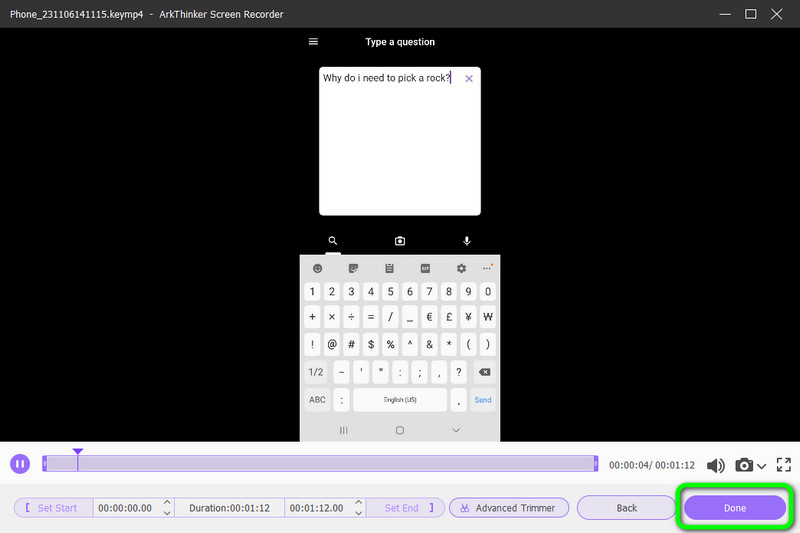This screenshot has height=533, width=800.
Task: Enter fullscreen preview mode
Action: (784, 465)
